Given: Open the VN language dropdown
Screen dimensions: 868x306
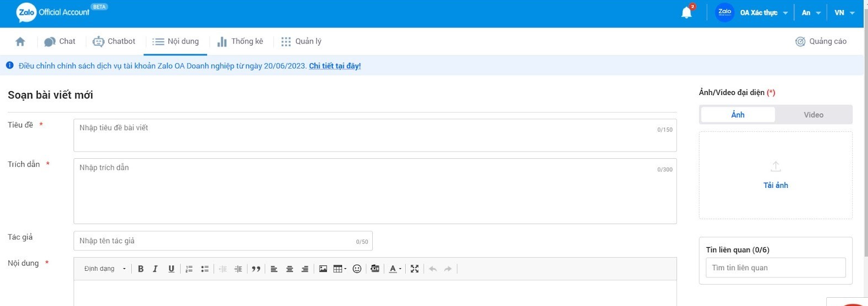Looking at the screenshot, I should [844, 13].
